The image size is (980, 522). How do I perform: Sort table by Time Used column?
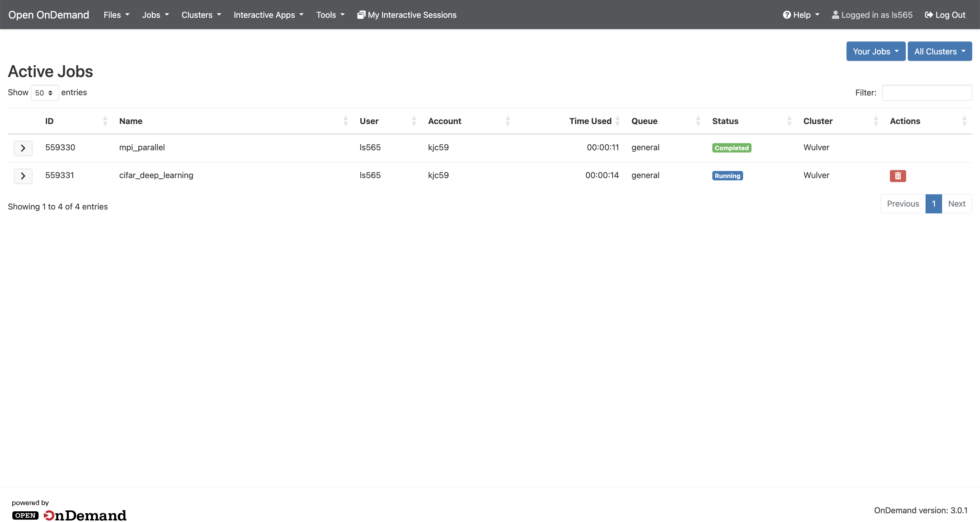(x=571, y=121)
